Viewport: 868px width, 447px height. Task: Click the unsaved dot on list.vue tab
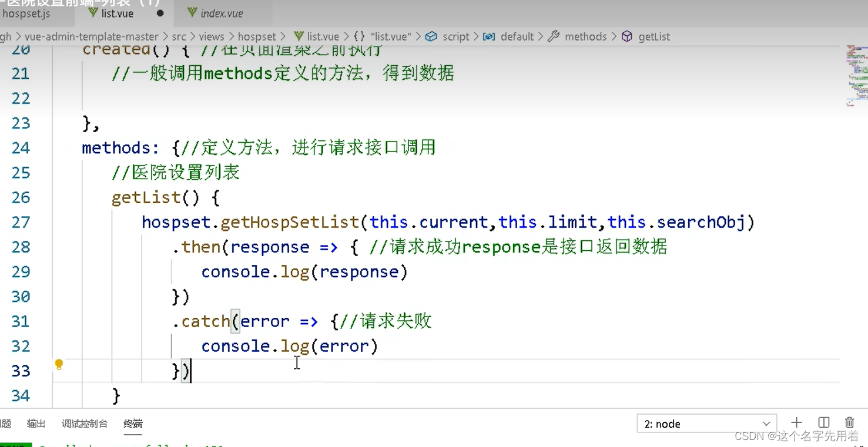coord(160,13)
